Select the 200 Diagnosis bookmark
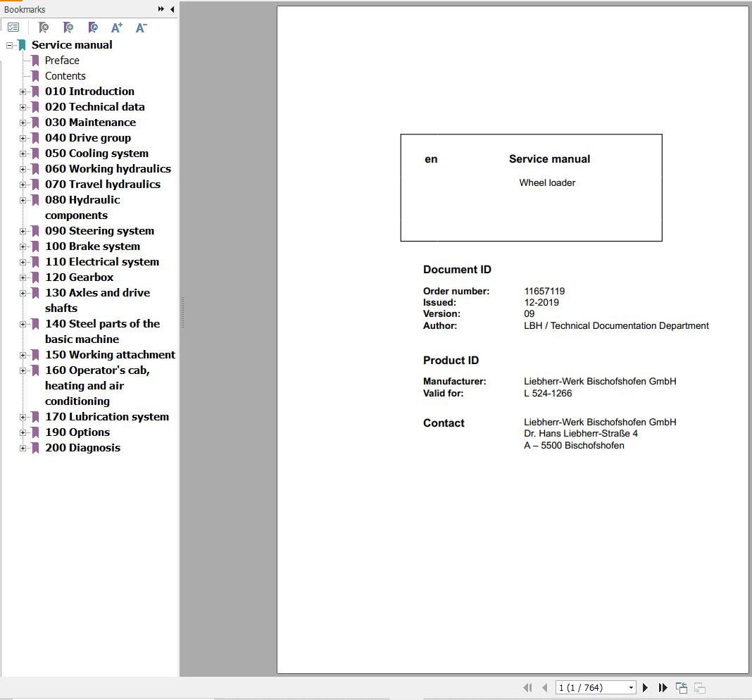Image resolution: width=752 pixels, height=700 pixels. (82, 448)
